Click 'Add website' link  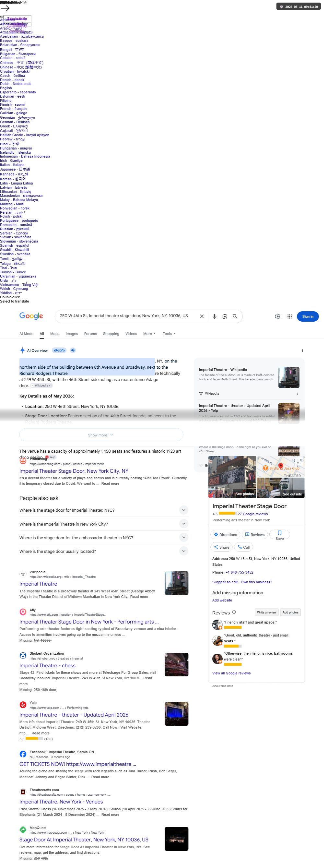tap(224, 607)
